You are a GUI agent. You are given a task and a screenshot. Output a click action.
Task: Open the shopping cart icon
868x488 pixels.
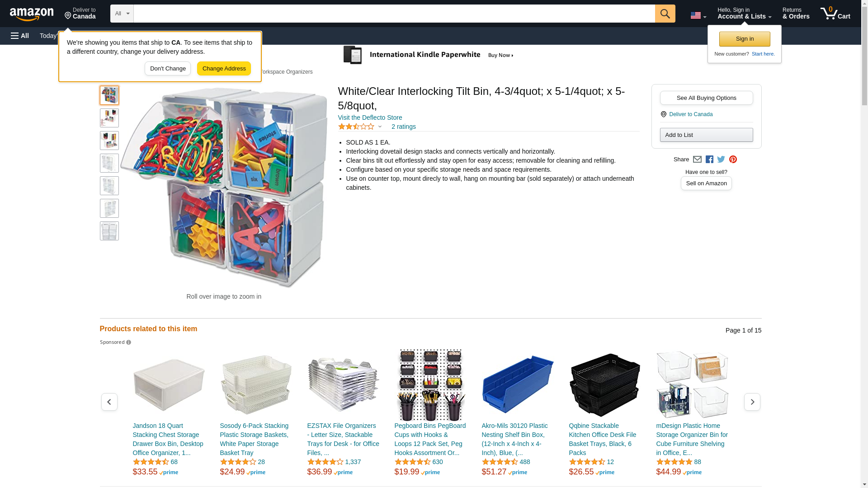835,14
